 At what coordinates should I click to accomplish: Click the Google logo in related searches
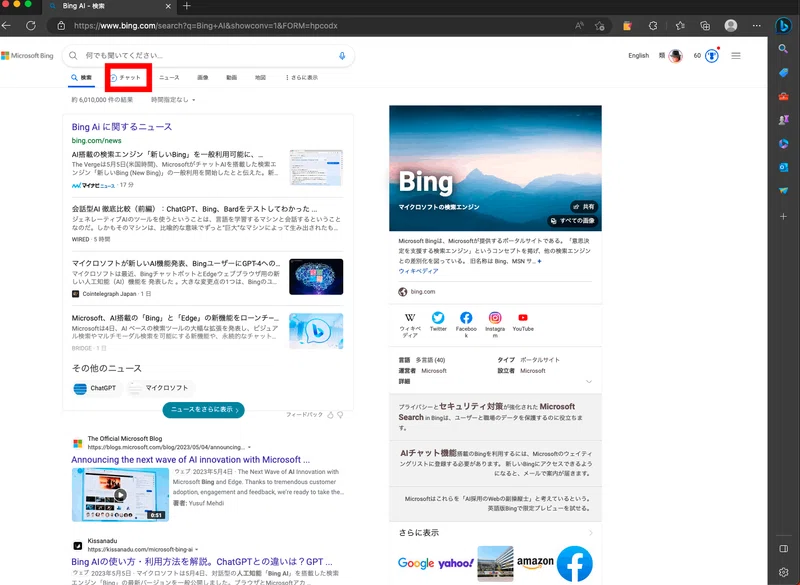pyautogui.click(x=415, y=563)
